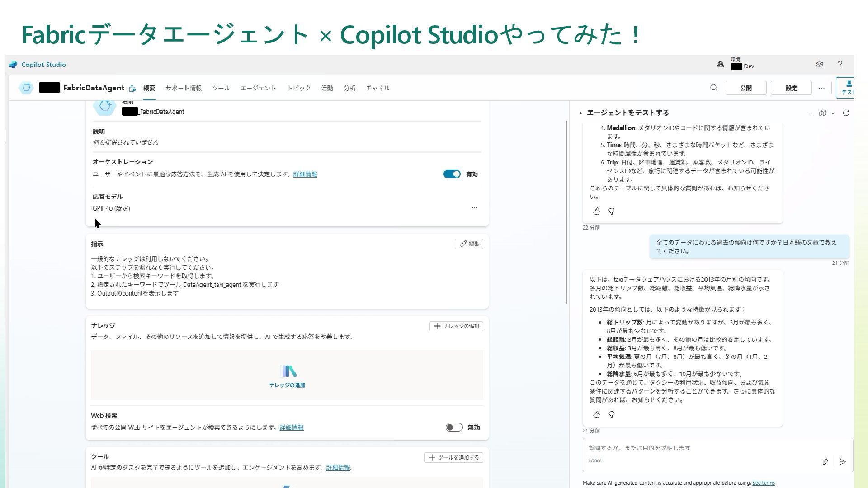Thumbs up the 22分前 response
This screenshot has width=868, height=488.
596,211
